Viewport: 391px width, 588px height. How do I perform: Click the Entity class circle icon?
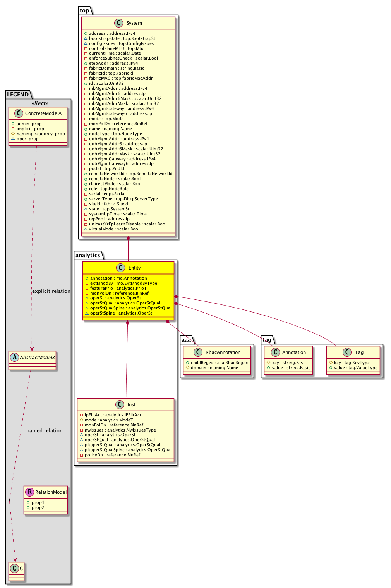[121, 268]
